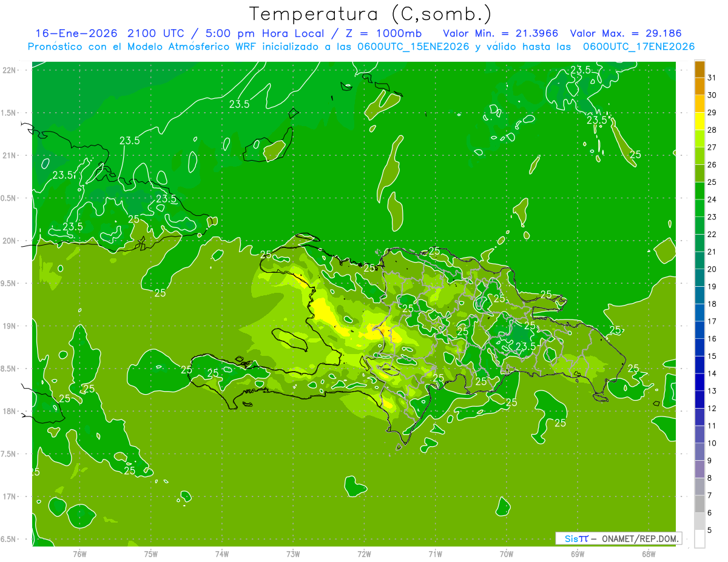Click the '68W' longitude axis label
Image resolution: width=728 pixels, height=562 pixels.
(648, 554)
